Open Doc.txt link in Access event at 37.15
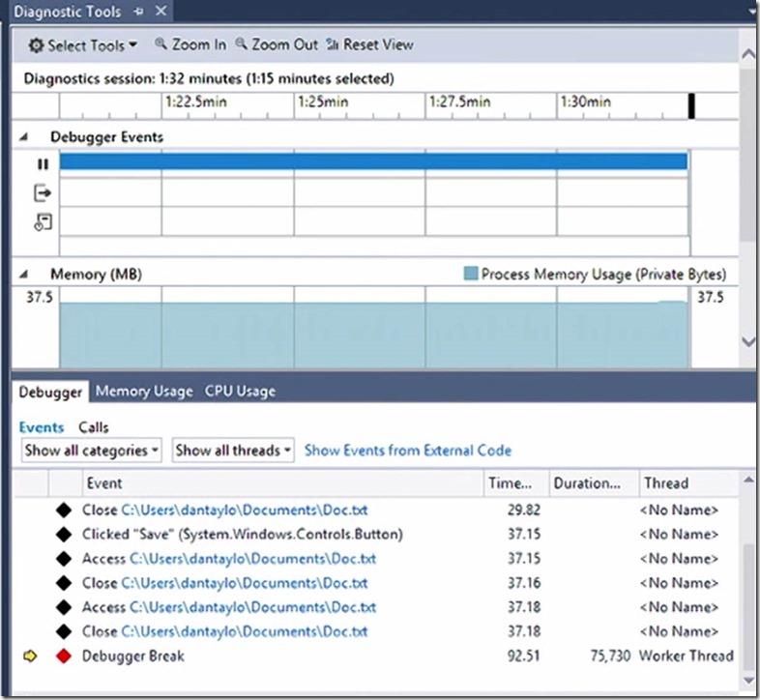The width and height of the screenshot is (760, 700). pyautogui.click(x=252, y=559)
